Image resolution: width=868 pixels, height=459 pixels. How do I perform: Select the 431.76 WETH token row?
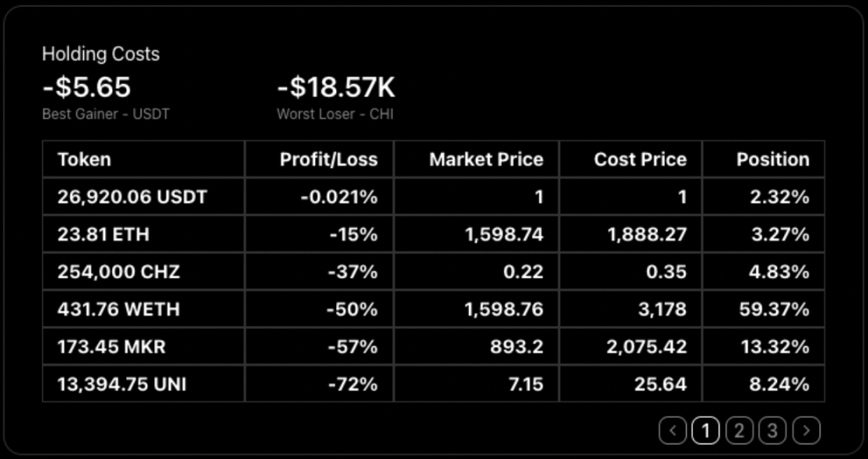pyautogui.click(x=118, y=309)
